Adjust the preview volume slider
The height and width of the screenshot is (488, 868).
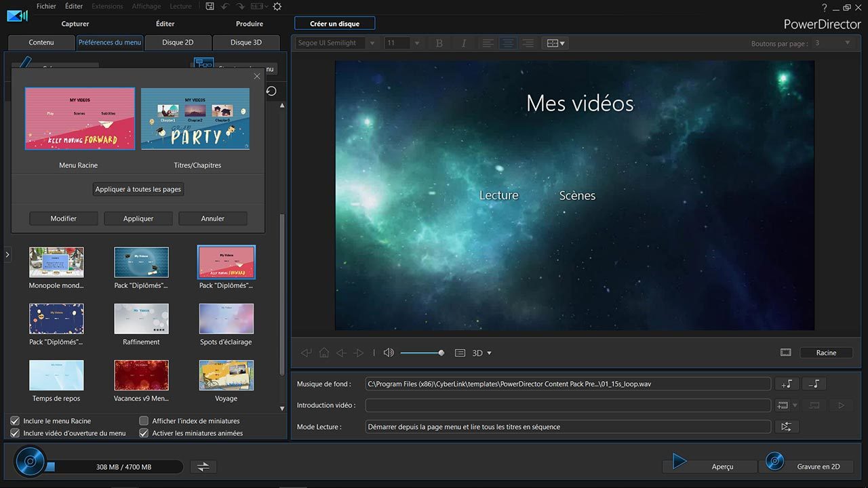pos(421,352)
